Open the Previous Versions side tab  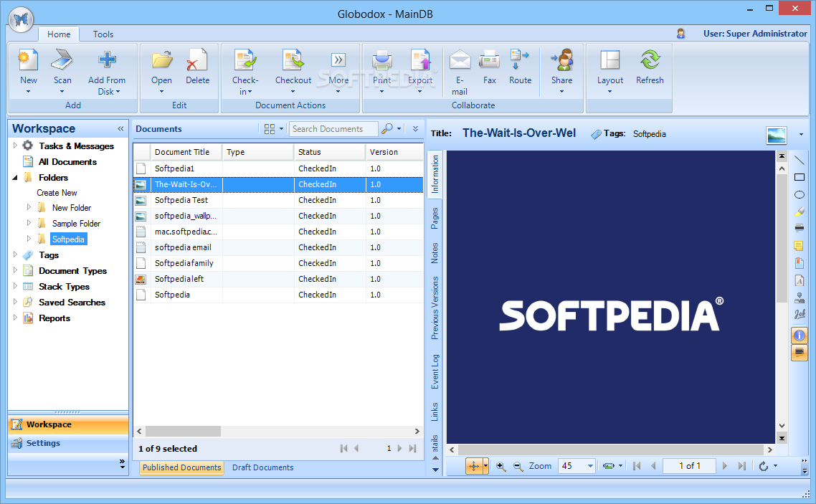(435, 308)
